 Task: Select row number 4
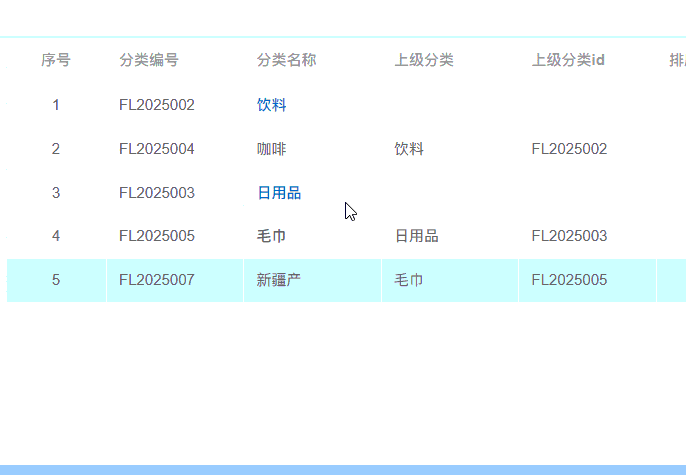point(56,236)
